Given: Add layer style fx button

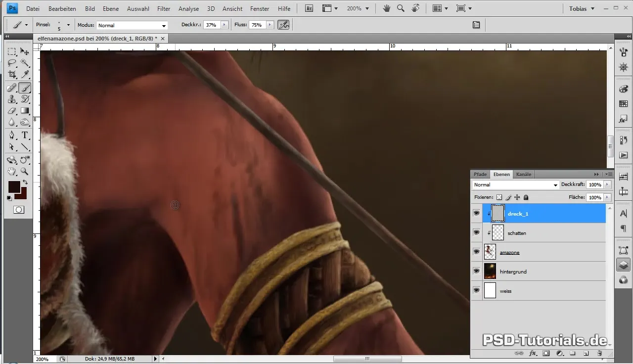Looking at the screenshot, I should tap(533, 353).
